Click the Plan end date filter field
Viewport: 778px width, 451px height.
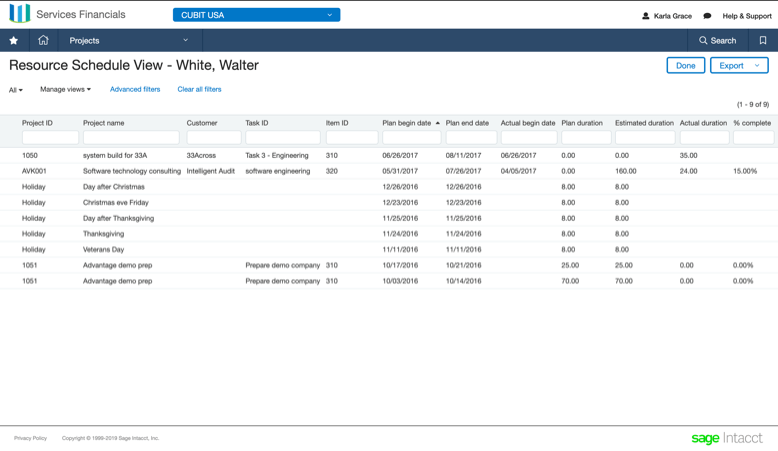click(471, 137)
